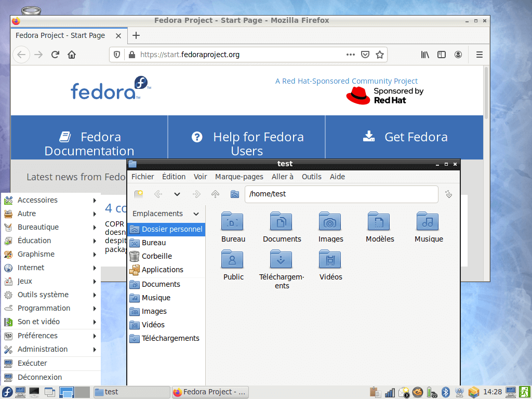Click the Red Hat sponsor logo
This screenshot has width=532, height=399.
click(x=385, y=96)
